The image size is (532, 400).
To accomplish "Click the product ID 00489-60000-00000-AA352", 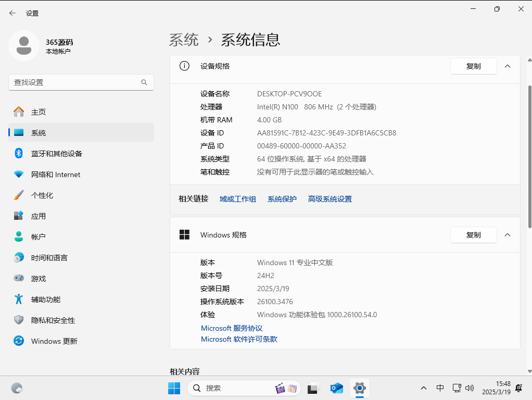I will click(301, 146).
